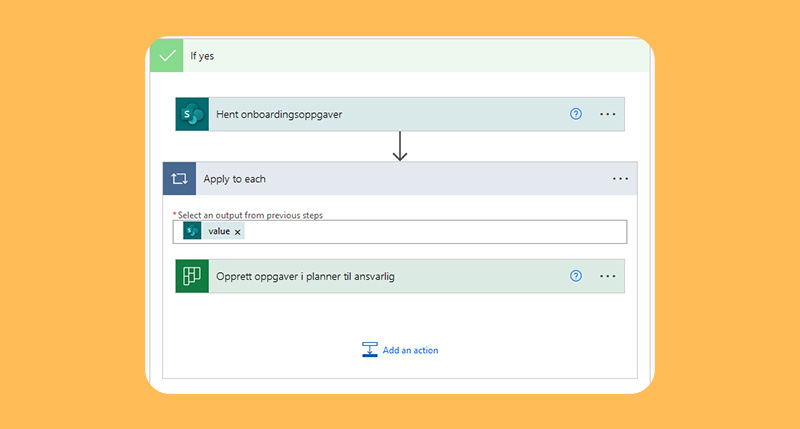The height and width of the screenshot is (429, 800).
Task: Open the Hent onboardingsoppgaver action card
Action: pos(400,114)
